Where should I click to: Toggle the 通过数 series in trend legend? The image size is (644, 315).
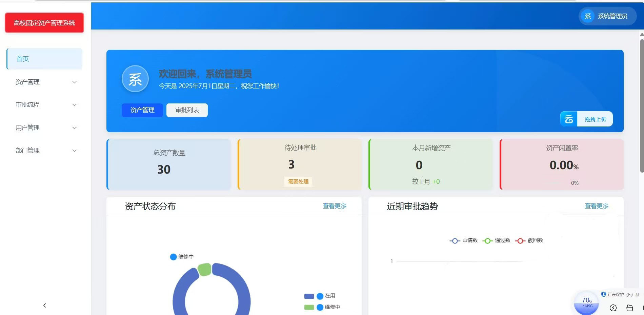(x=496, y=240)
